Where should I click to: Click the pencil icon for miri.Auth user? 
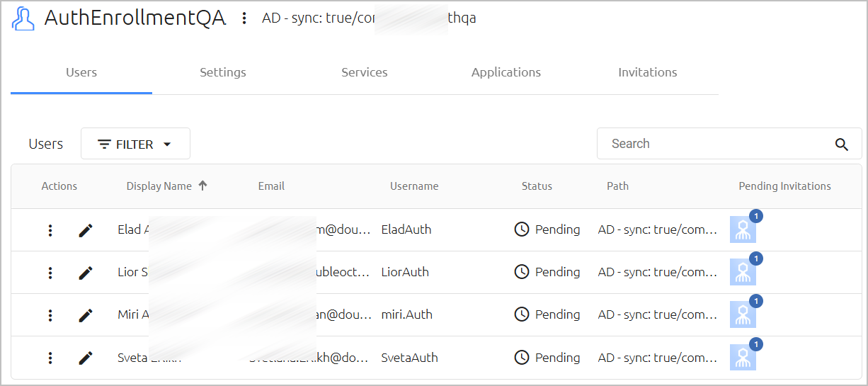[86, 315]
